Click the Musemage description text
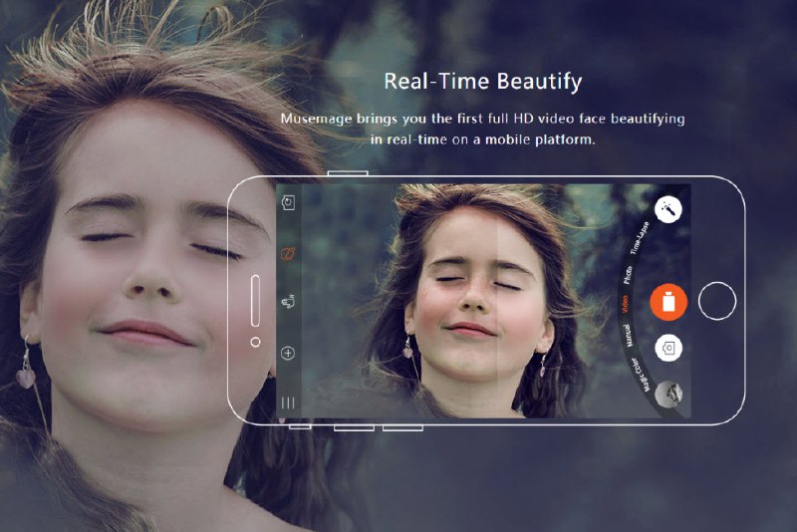This screenshot has height=532, width=797. coord(483,130)
